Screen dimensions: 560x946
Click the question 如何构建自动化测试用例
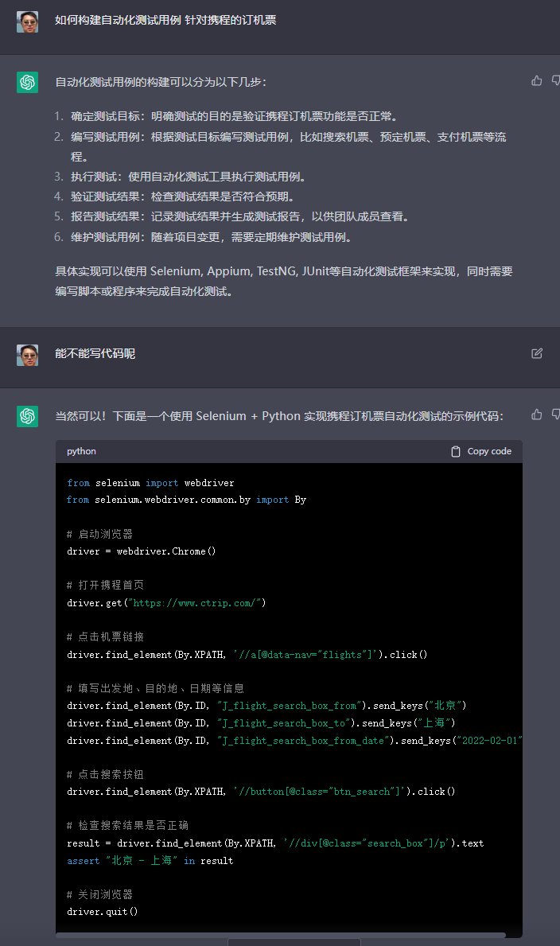pos(165,20)
